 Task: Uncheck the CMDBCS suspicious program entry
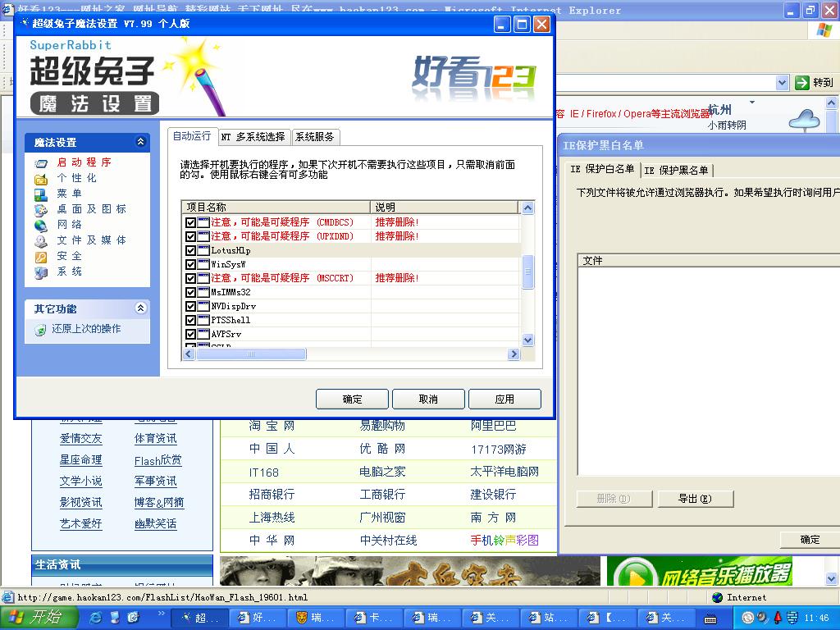pyautogui.click(x=190, y=222)
